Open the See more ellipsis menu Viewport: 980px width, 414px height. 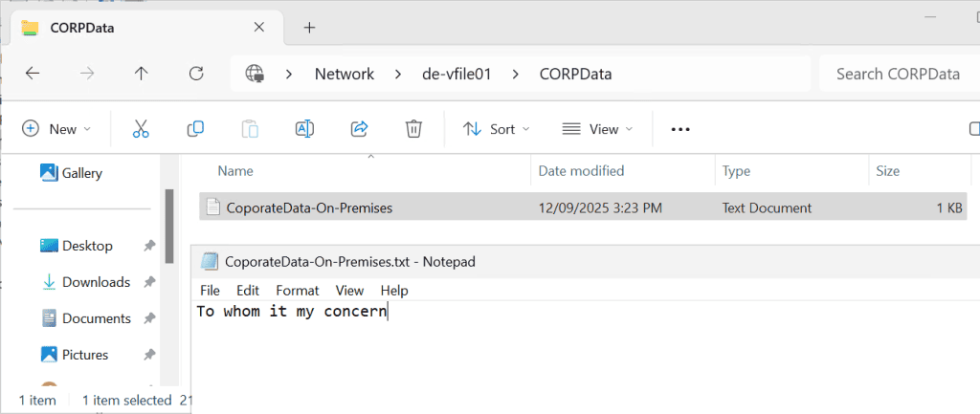click(x=680, y=129)
